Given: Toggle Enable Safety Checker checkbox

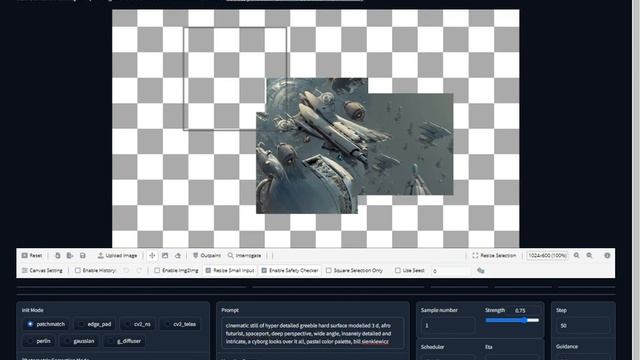Looking at the screenshot, I should point(264,270).
